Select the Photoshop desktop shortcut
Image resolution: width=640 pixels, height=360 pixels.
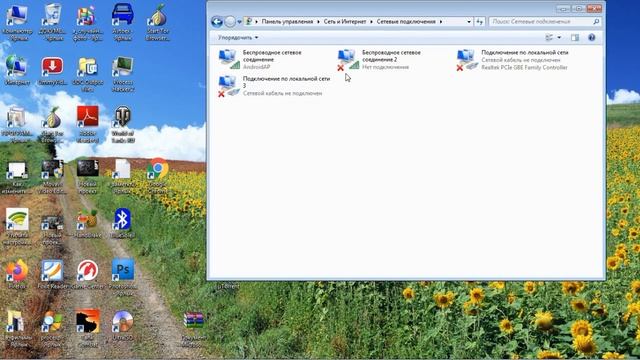click(122, 278)
